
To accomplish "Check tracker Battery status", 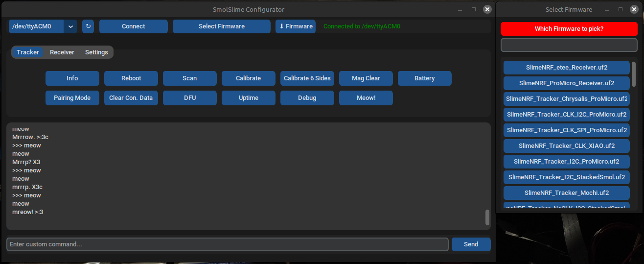I will (424, 78).
